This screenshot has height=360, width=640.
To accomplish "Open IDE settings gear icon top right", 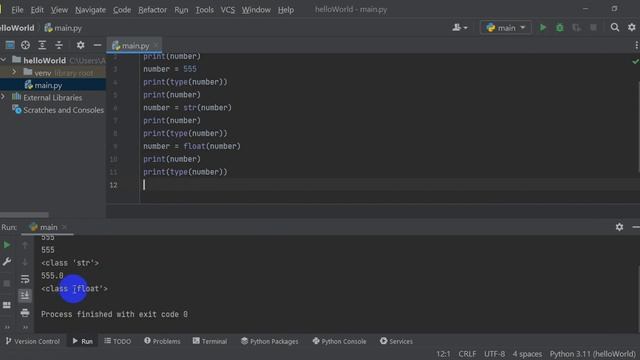I will pos(632,27).
